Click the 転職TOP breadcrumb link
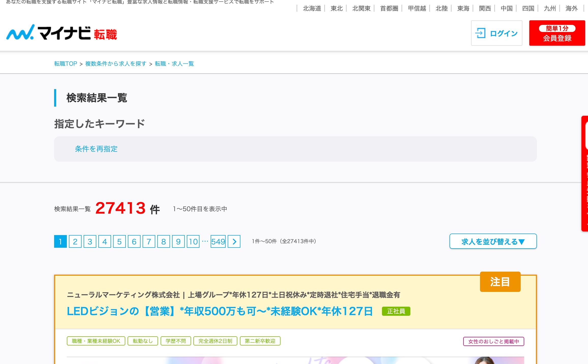The height and width of the screenshot is (364, 588). click(66, 64)
